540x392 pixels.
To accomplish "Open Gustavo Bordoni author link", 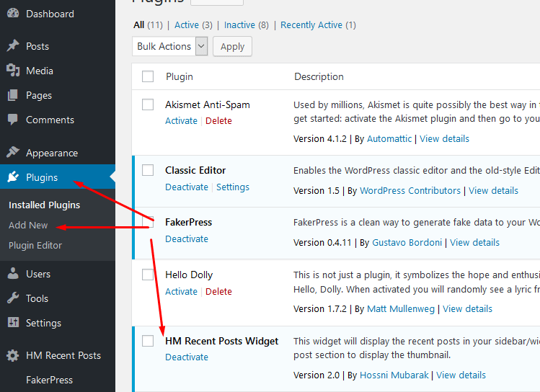I will click(407, 243).
